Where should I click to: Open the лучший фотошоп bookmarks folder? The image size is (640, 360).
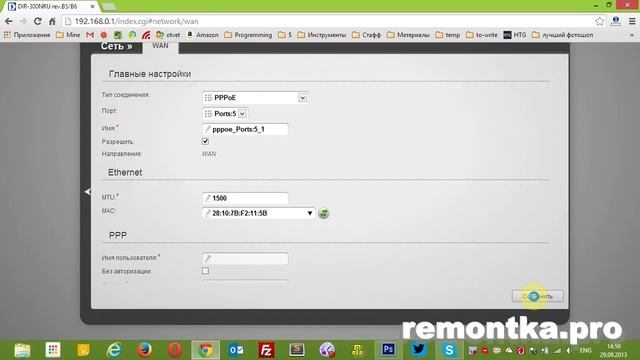(x=563, y=35)
